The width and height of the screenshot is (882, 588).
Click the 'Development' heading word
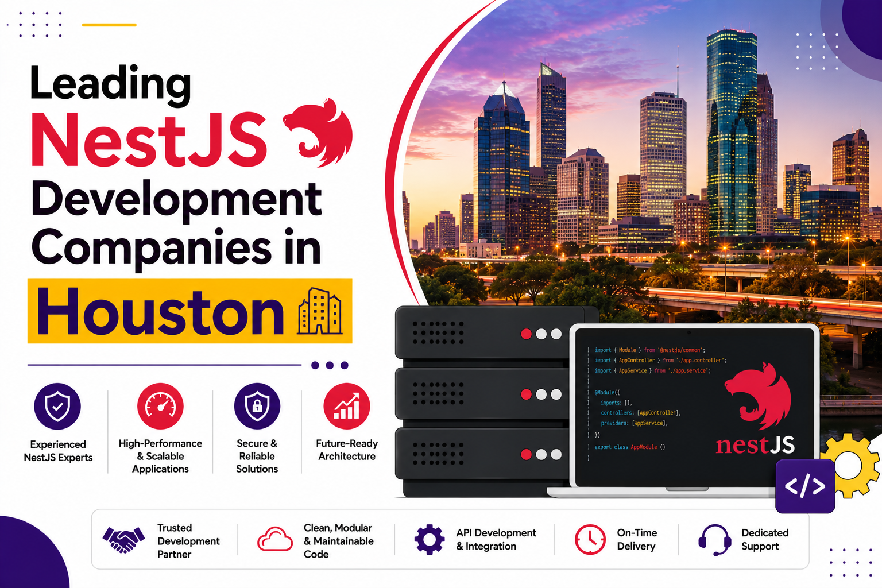[x=176, y=202]
